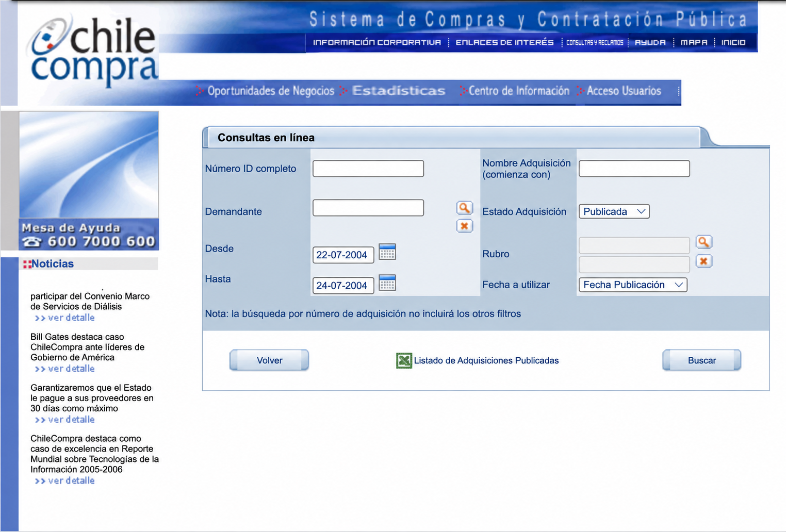Focus the Número ID completo field
The image size is (786, 532).
tap(368, 169)
